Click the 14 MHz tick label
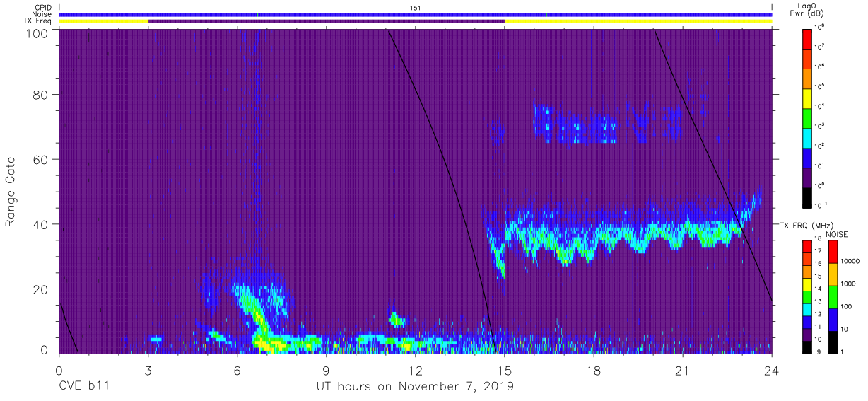This screenshot has width=868, height=401. coord(819,289)
